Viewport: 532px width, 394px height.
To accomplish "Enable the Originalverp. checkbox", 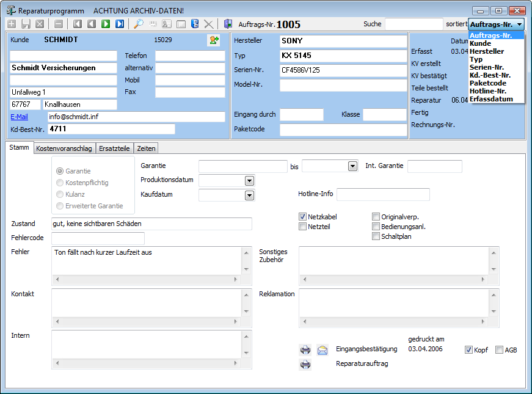I will tap(376, 217).
